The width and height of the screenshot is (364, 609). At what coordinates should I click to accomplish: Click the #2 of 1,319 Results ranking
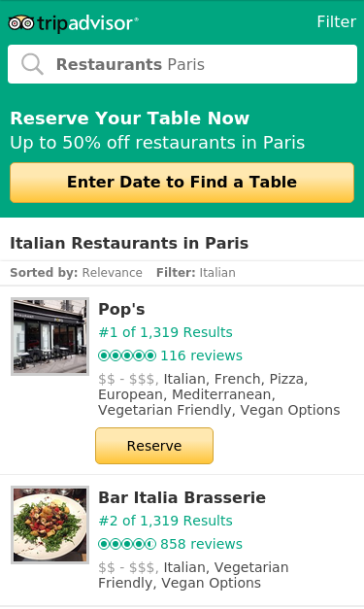click(165, 521)
